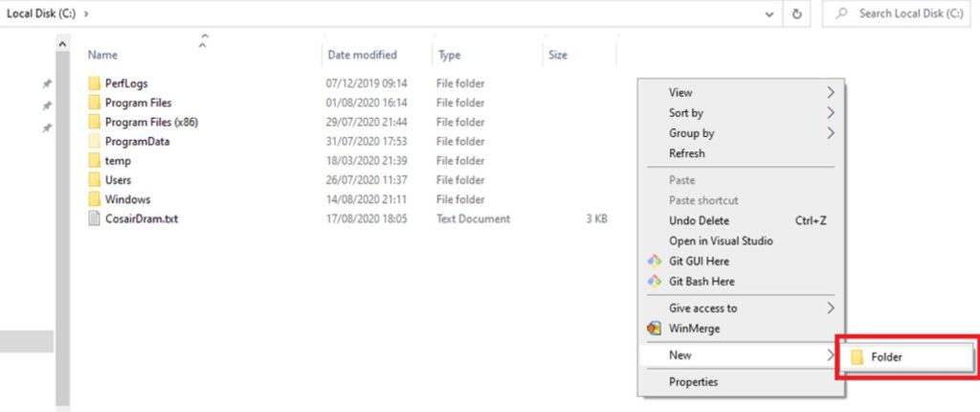Click the Users folder icon
This screenshot has height=412, width=980.
[94, 180]
